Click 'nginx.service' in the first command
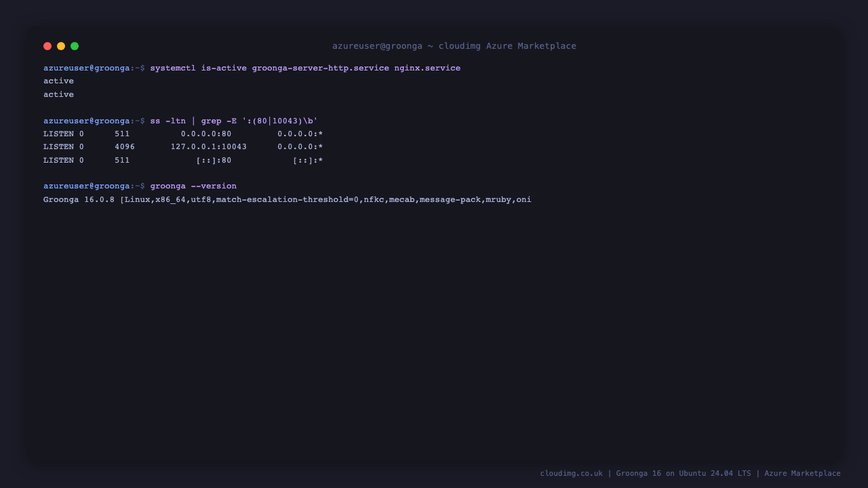 (427, 68)
